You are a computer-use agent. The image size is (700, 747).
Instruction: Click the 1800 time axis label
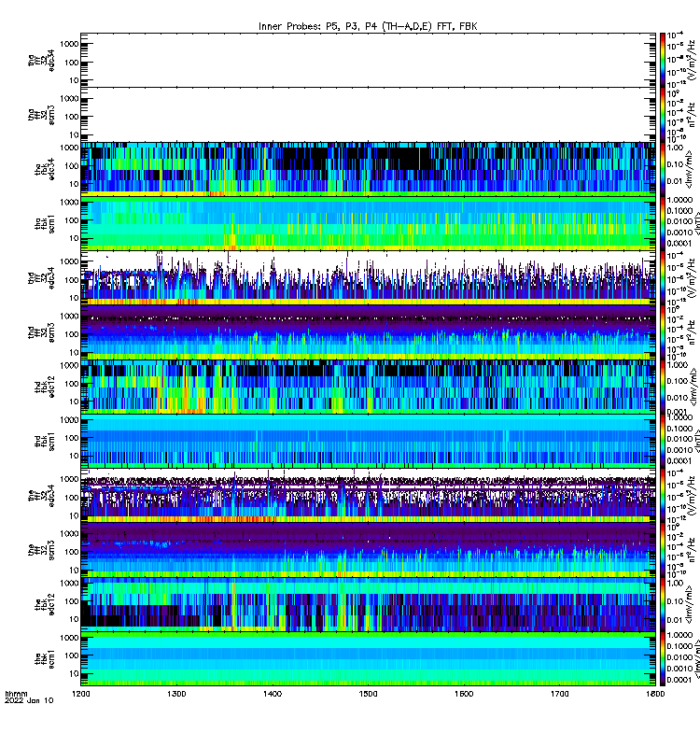tap(655, 694)
